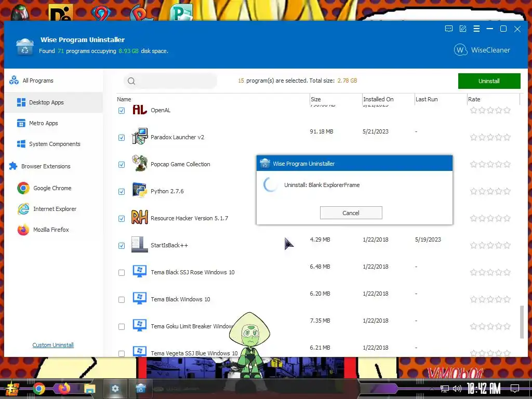Rate Tema Black Windows 10 with stars
The image size is (532, 399).
click(490, 299)
